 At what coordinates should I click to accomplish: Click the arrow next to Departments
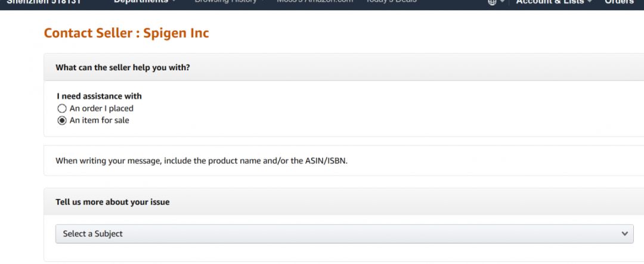tap(174, 2)
